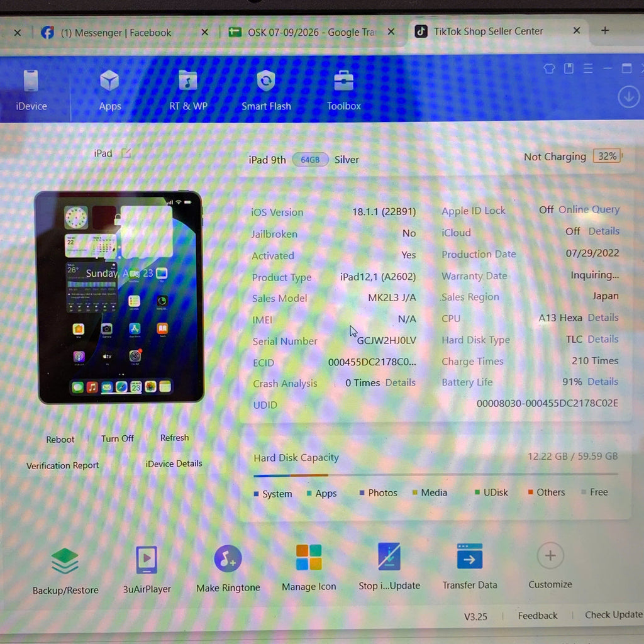The height and width of the screenshot is (644, 644).
Task: Click the Turn Off button
Action: [x=118, y=438]
